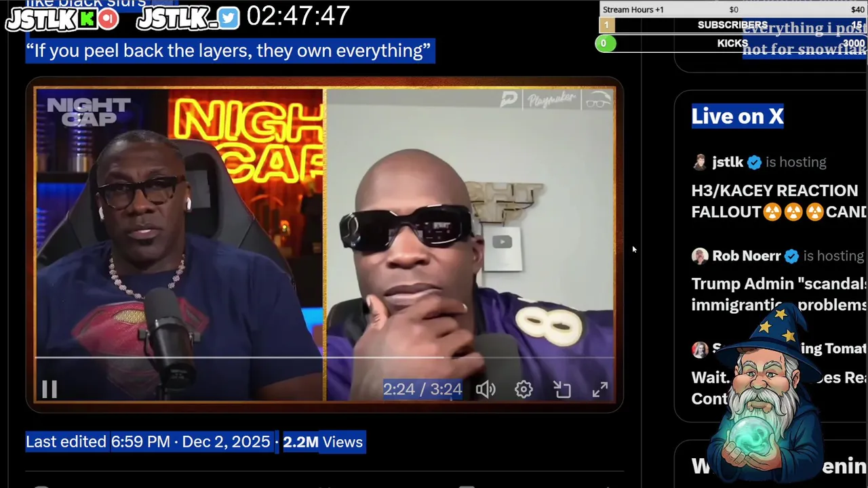Click Rob Noerr's avatar
The height and width of the screenshot is (488, 868).
700,256
